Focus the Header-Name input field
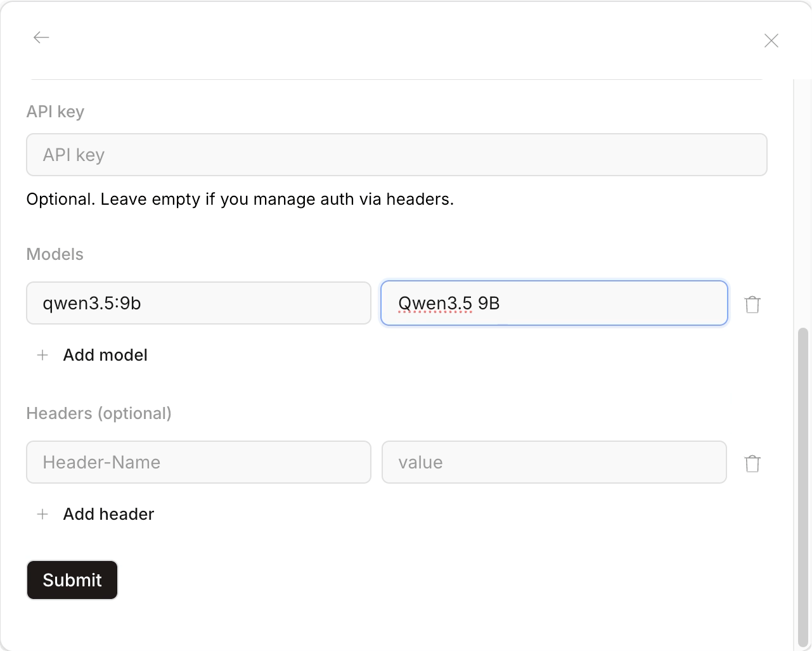The width and height of the screenshot is (812, 651). (x=198, y=462)
